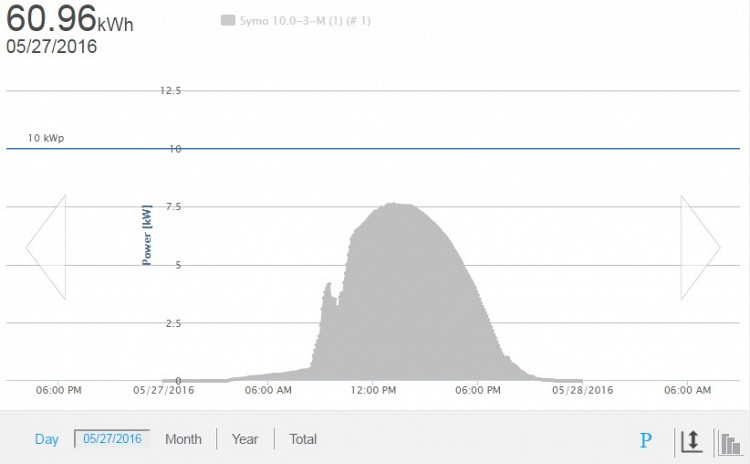750x464 pixels.
Task: Click the Power [kW] axis label
Action: (147, 235)
